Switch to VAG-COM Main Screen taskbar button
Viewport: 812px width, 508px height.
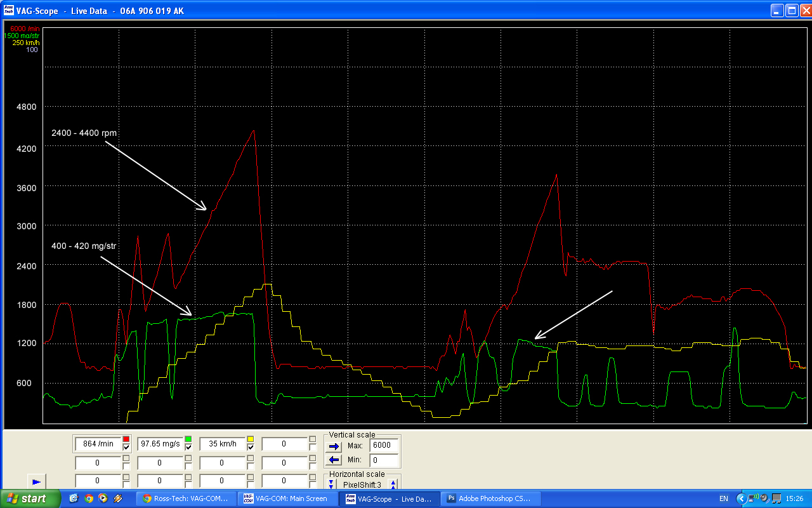[x=287, y=498]
